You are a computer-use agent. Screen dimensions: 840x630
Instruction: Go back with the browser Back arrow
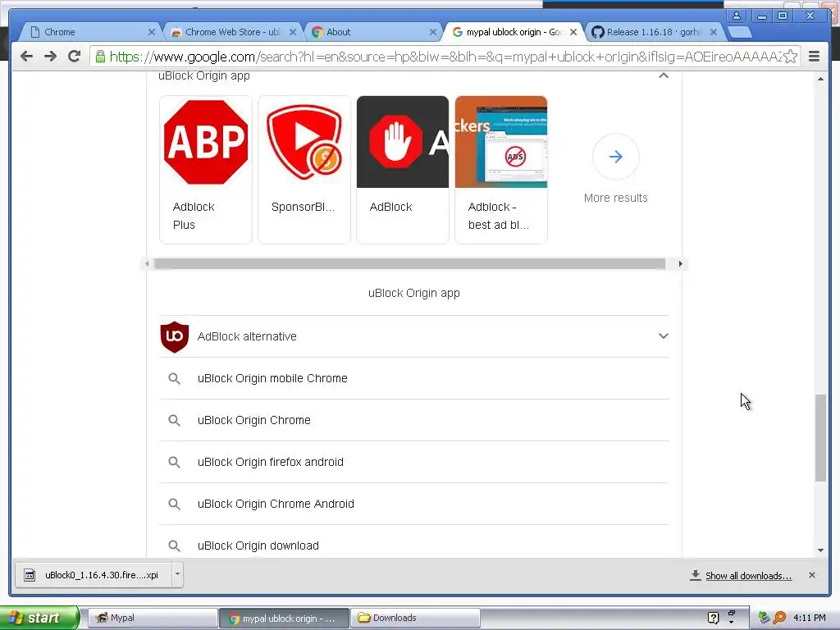26,57
